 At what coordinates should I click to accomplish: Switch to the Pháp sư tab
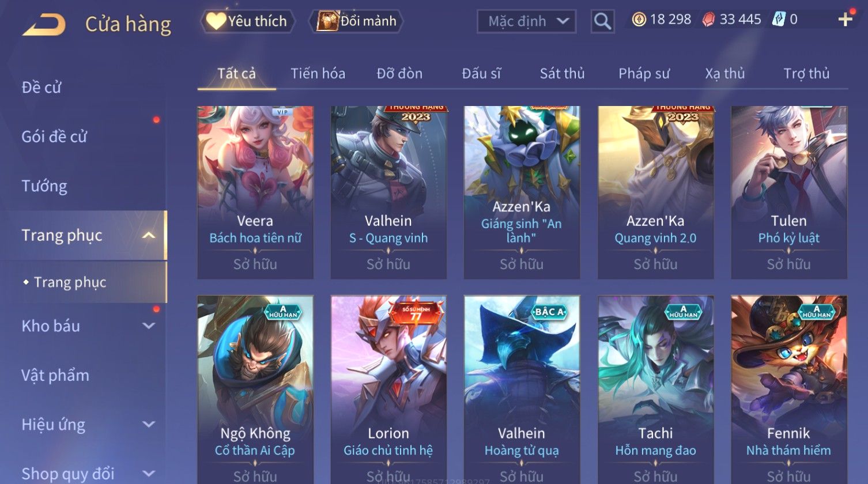[644, 74]
